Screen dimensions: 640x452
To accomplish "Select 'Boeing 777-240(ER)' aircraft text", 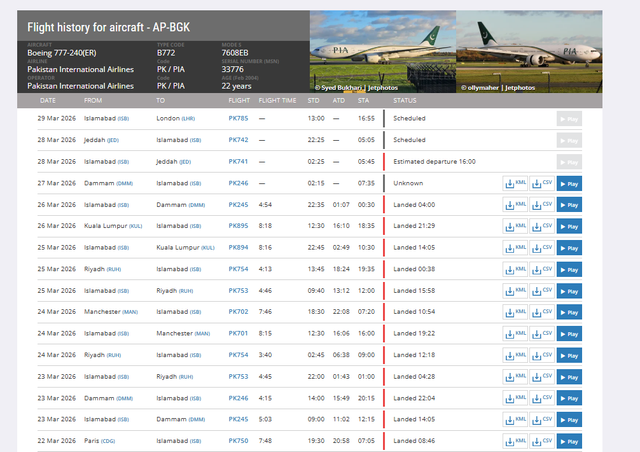I will coord(62,53).
